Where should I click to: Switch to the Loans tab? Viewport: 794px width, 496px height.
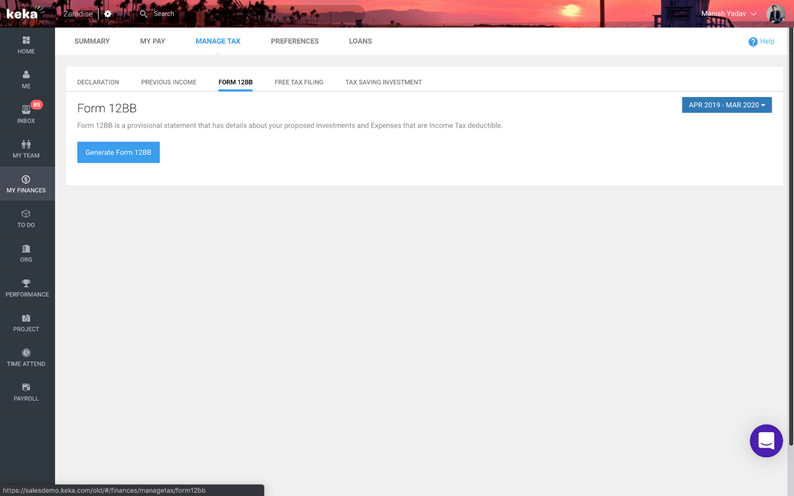(x=360, y=41)
